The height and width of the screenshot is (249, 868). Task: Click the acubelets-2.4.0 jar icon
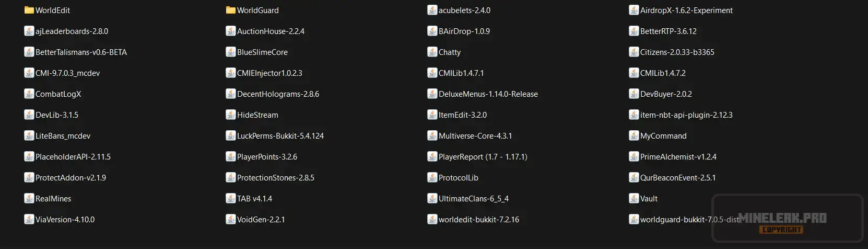432,10
